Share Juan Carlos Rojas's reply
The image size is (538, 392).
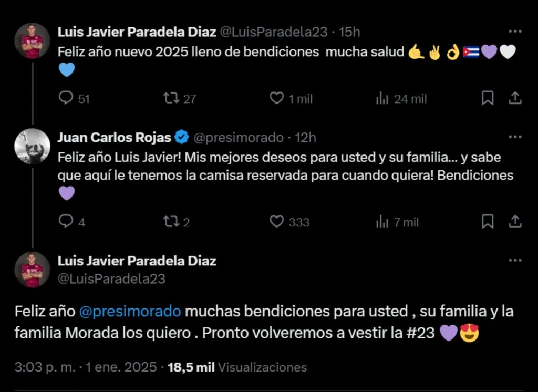pos(515,222)
